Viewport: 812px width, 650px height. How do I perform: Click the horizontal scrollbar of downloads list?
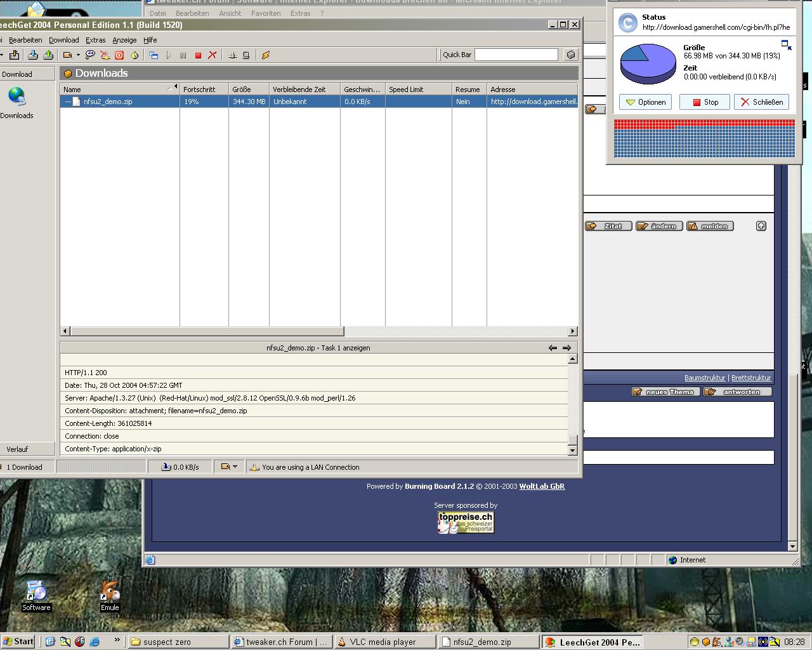pos(207,331)
